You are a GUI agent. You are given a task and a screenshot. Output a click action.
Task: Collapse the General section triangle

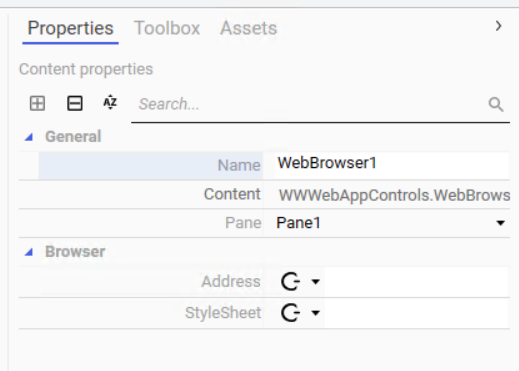coord(29,137)
